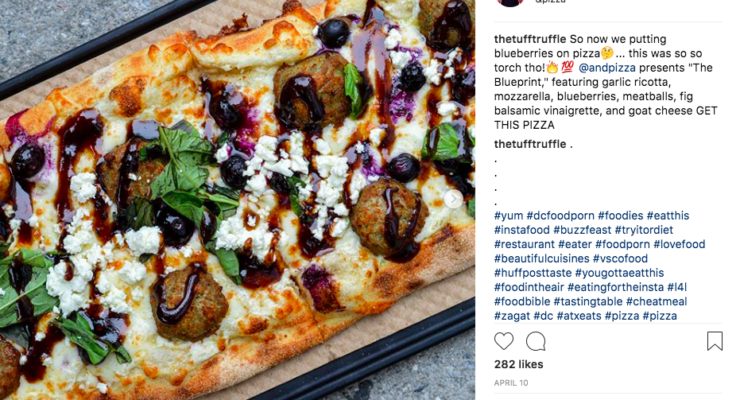740x400 pixels.
Task: Open the @andpizza mention link
Action: tap(607, 68)
